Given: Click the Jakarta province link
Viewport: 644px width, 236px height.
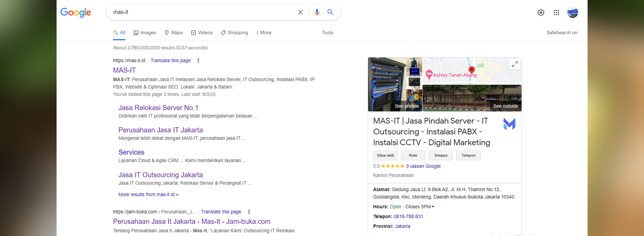Looking at the screenshot, I should 402,226.
